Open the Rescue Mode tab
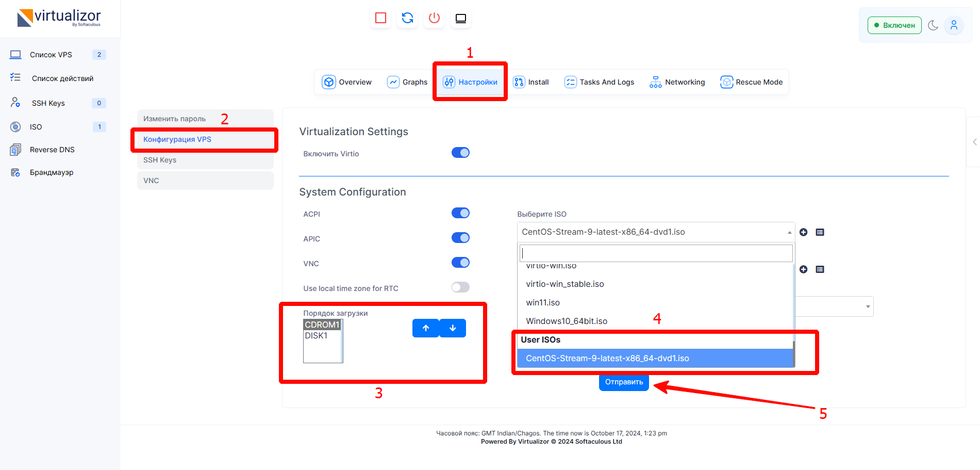This screenshot has width=980, height=470. [752, 82]
